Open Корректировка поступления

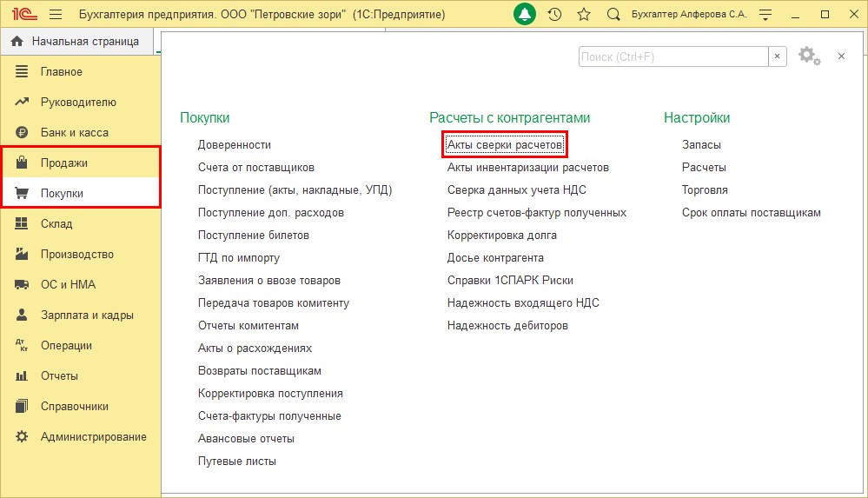(x=270, y=394)
